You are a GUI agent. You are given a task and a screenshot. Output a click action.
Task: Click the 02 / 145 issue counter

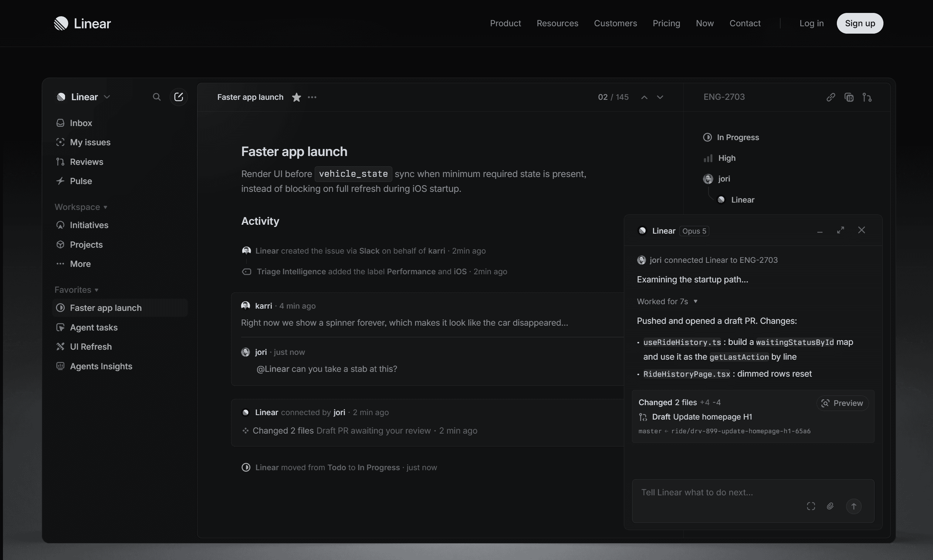[613, 97]
